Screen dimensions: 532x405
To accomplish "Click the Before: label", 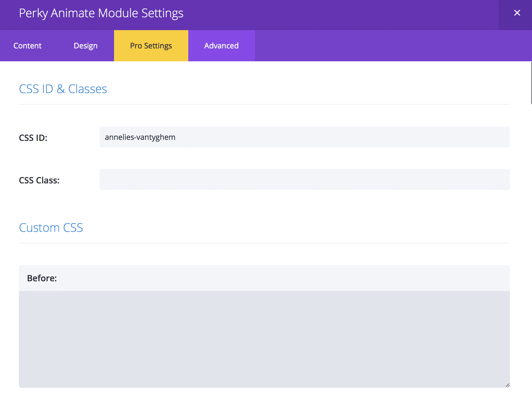I will tap(42, 278).
